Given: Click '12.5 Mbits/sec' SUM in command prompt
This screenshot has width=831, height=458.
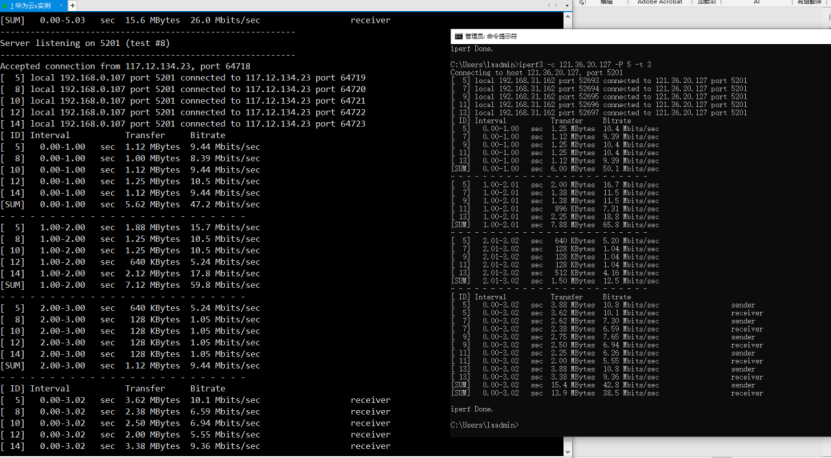Looking at the screenshot, I should tap(631, 281).
